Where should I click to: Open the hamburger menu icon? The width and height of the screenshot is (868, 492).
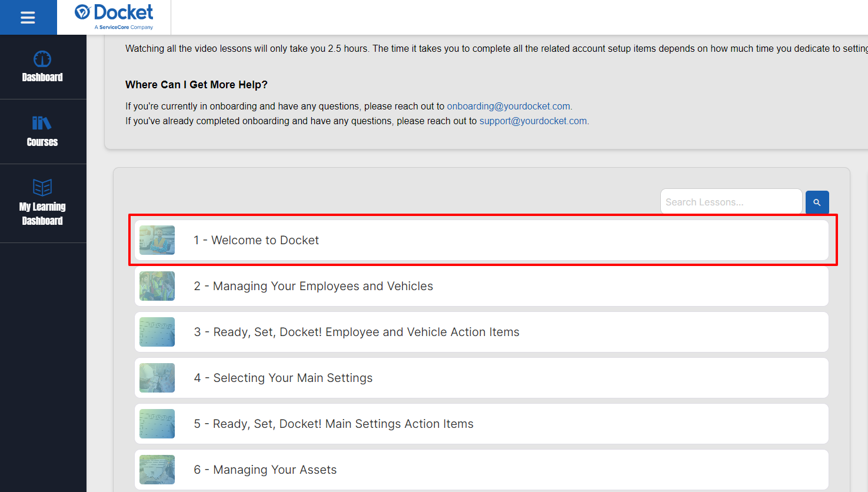pyautogui.click(x=28, y=18)
